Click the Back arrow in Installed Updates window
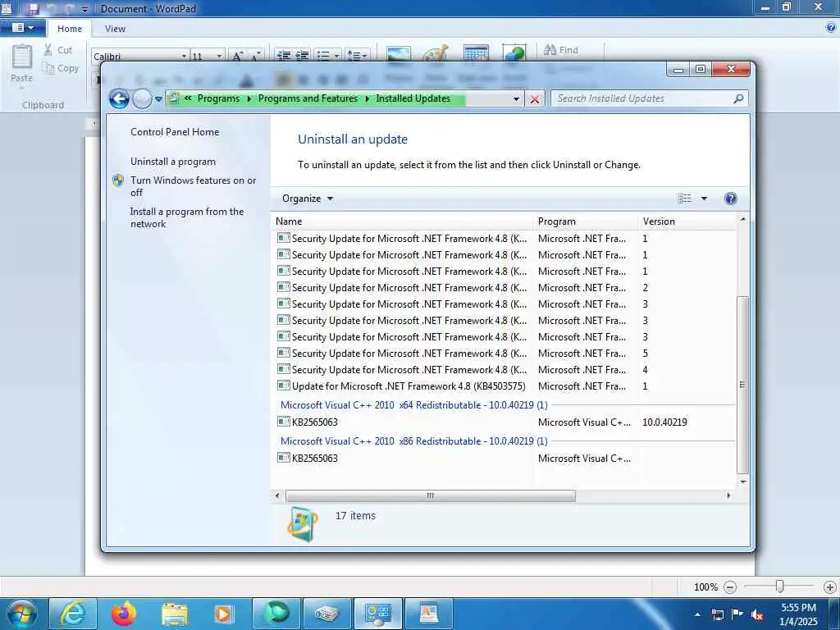This screenshot has height=630, width=840. pyautogui.click(x=119, y=99)
